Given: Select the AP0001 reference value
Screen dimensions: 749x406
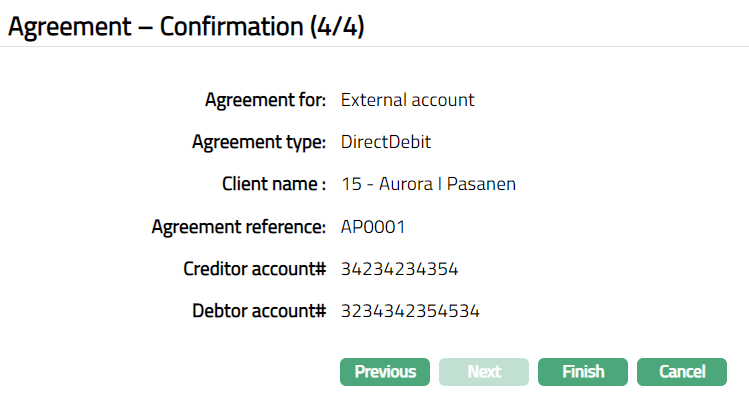Looking at the screenshot, I should [x=373, y=227].
